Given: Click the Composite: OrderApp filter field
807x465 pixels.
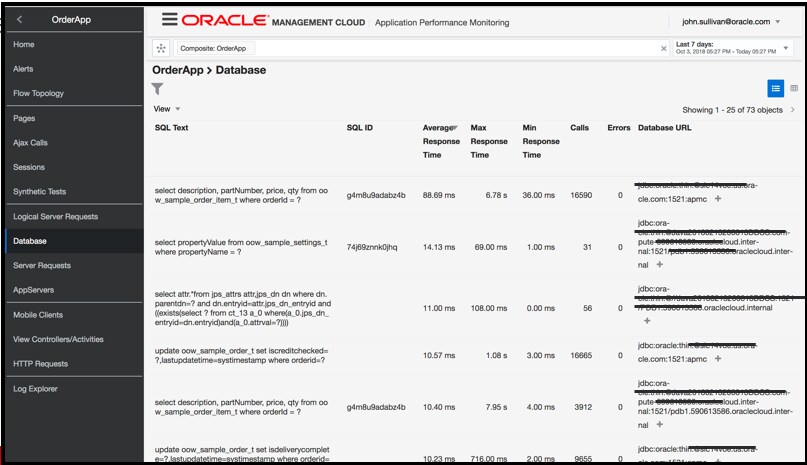Looking at the screenshot, I should pyautogui.click(x=420, y=48).
